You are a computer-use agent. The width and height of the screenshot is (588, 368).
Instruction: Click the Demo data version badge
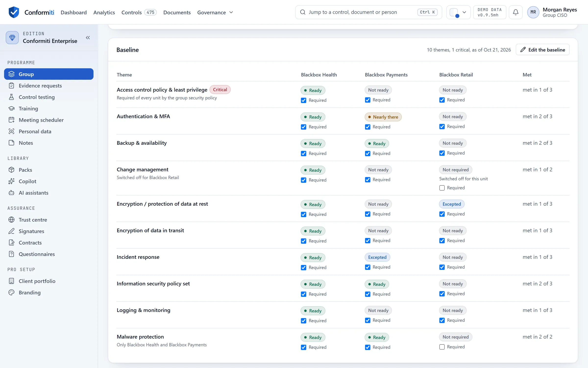(x=490, y=12)
